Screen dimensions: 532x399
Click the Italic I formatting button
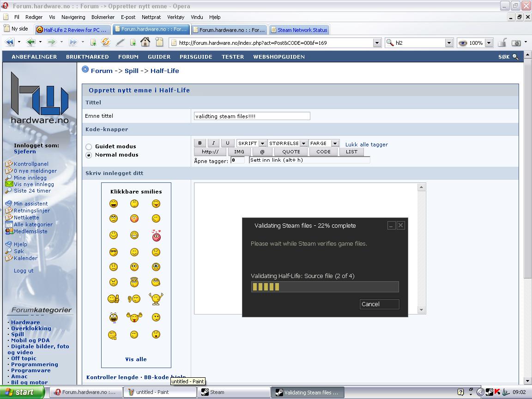pyautogui.click(x=213, y=143)
